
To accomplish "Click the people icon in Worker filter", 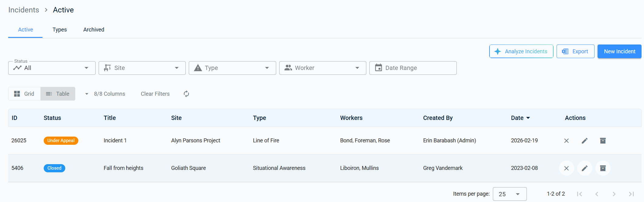I will pos(288,68).
